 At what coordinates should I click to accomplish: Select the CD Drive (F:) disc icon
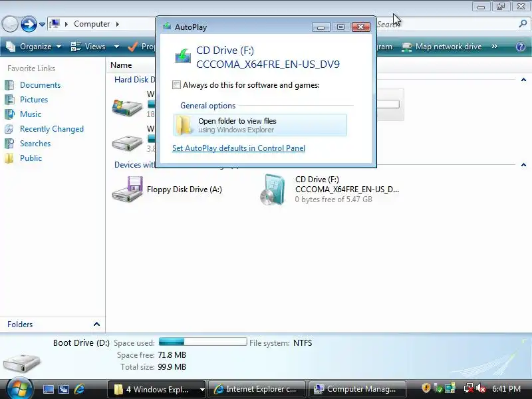pyautogui.click(x=273, y=190)
